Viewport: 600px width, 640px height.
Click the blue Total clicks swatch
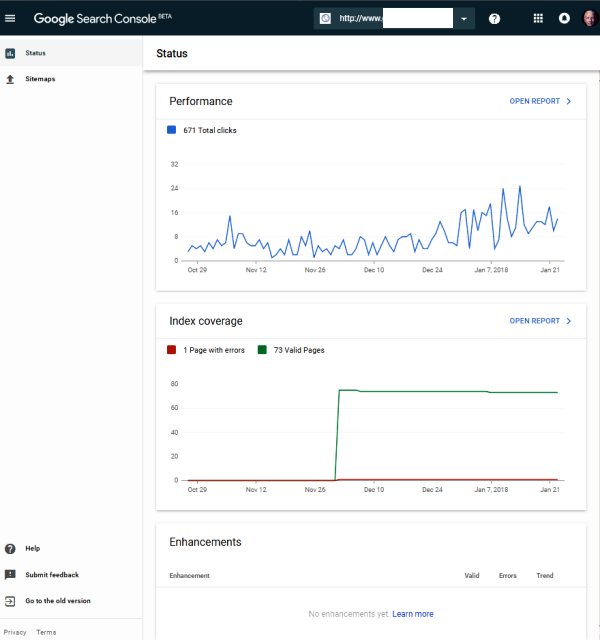171,130
